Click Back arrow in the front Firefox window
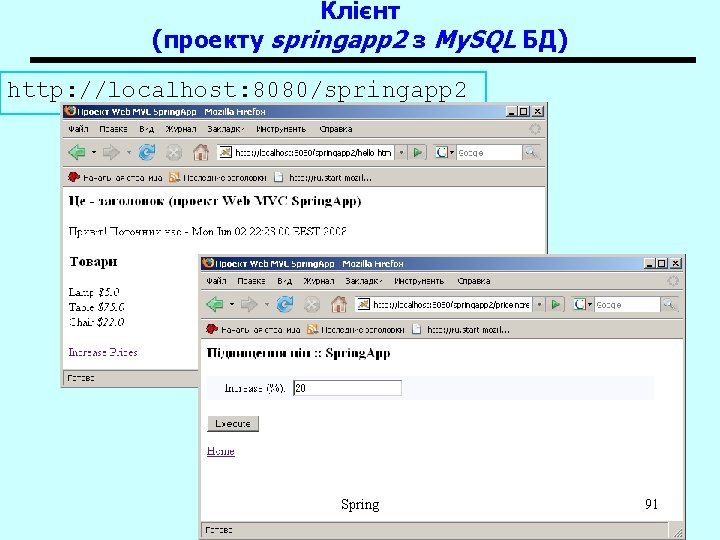Image resolution: width=720 pixels, height=540 pixels. (x=215, y=304)
